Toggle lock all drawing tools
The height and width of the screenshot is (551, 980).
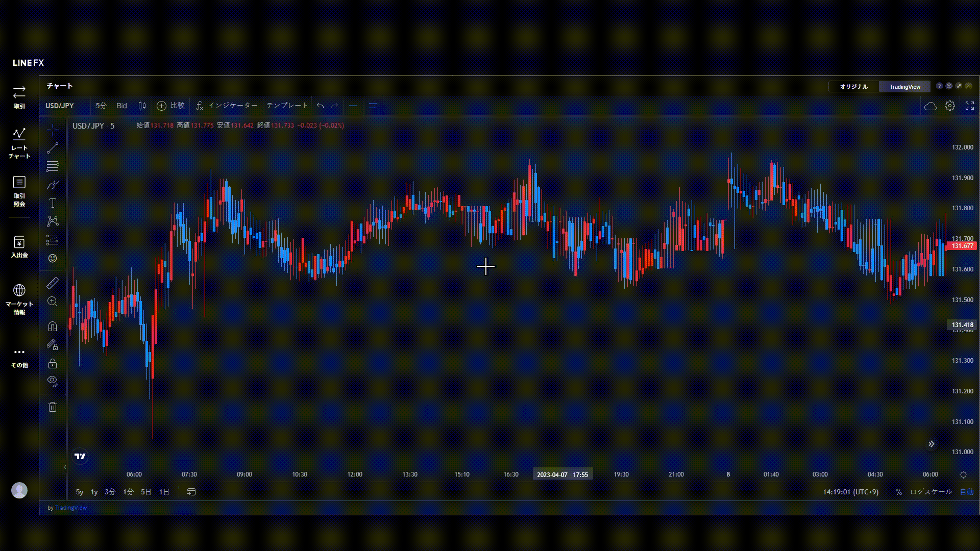pos(53,363)
